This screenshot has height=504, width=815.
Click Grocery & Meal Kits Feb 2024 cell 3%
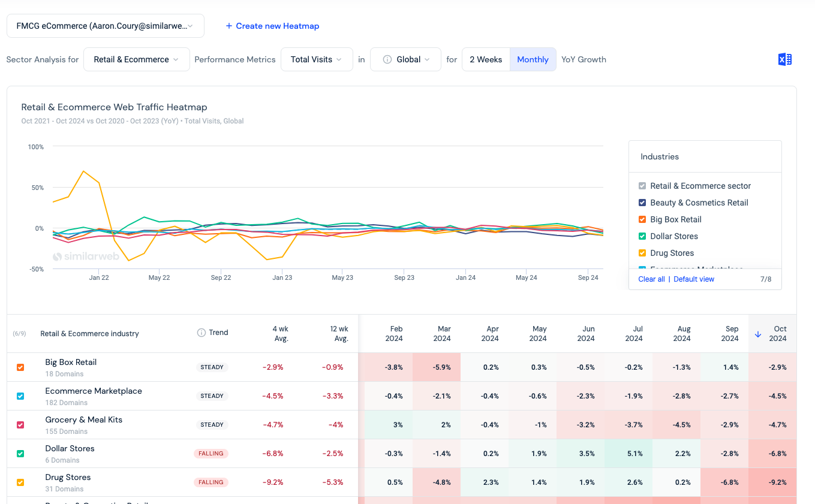[389, 425]
